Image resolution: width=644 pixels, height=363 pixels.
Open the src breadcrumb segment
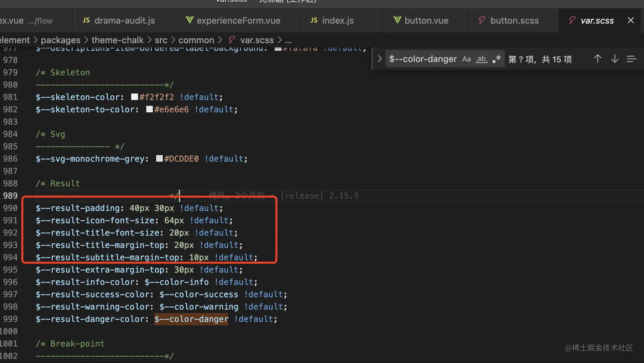161,40
